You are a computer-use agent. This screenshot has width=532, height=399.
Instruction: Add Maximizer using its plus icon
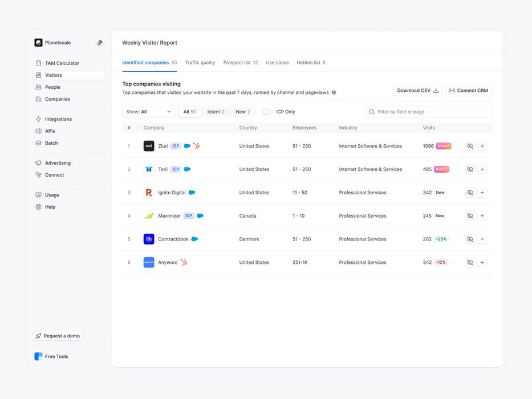[482, 216]
